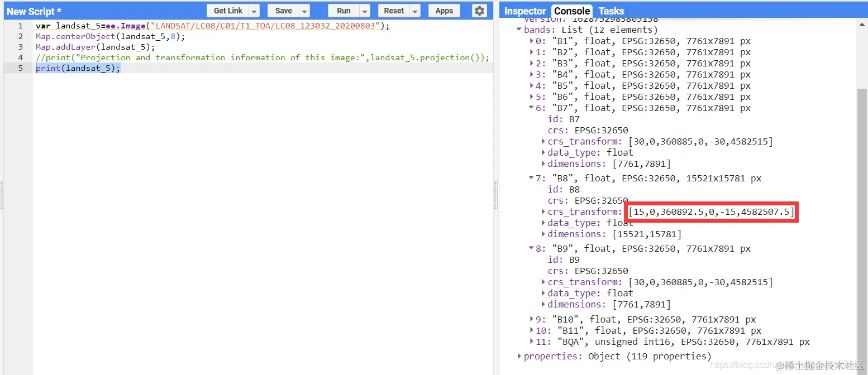The width and height of the screenshot is (868, 375).
Task: Collapse band 7 B8 entry
Action: pos(531,178)
